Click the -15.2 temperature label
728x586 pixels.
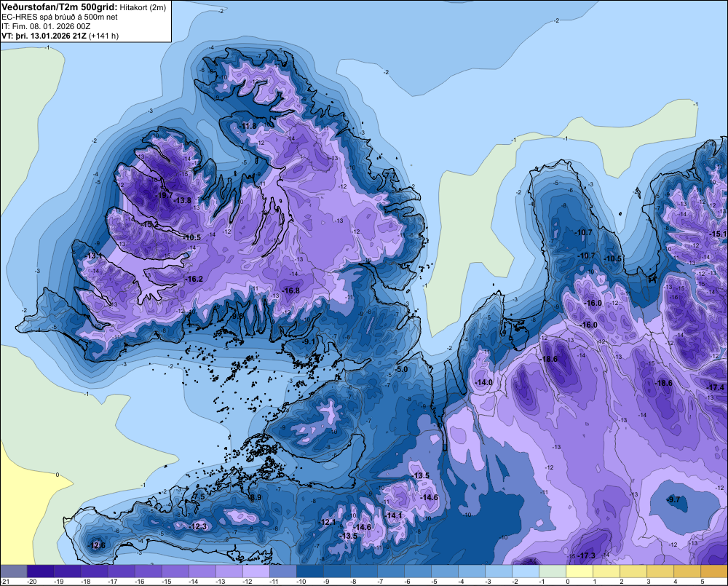tap(149, 224)
